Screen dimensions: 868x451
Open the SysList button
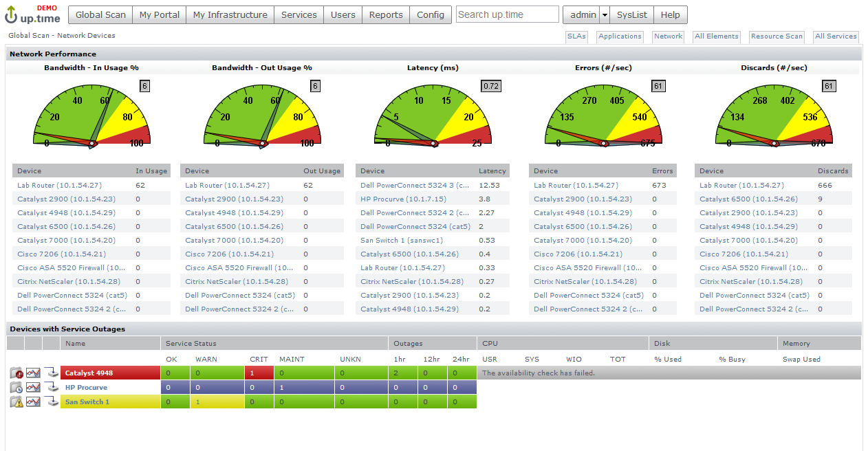point(631,14)
